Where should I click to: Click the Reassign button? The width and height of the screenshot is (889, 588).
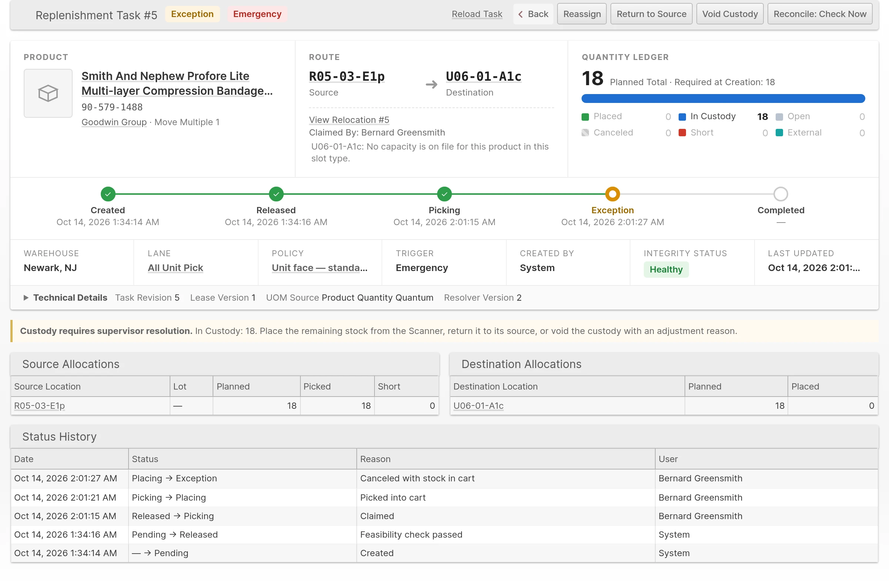point(582,14)
